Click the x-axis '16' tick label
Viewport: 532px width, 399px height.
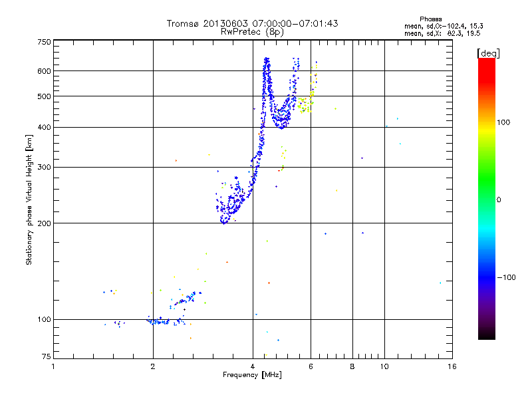[452, 366]
